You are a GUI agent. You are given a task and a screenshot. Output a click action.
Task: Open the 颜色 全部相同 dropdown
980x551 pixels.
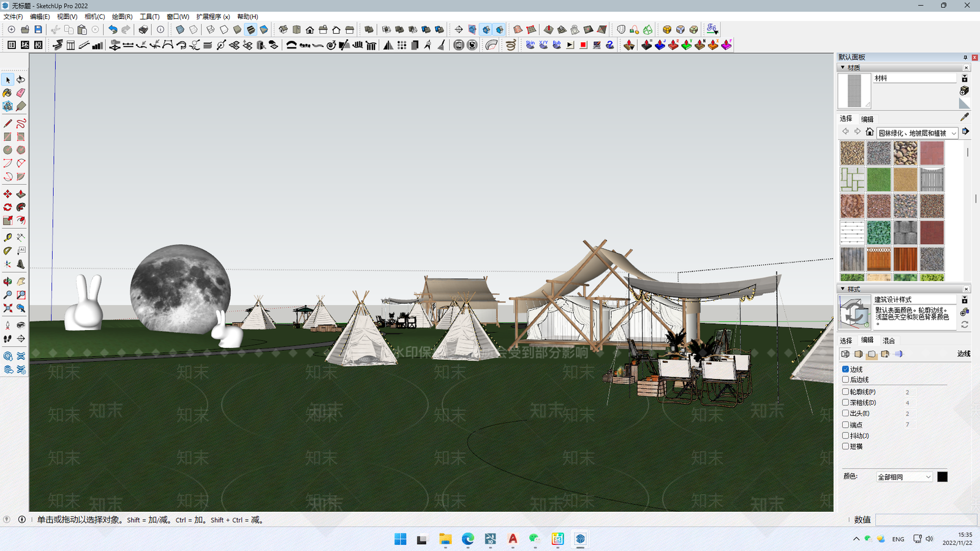point(904,477)
